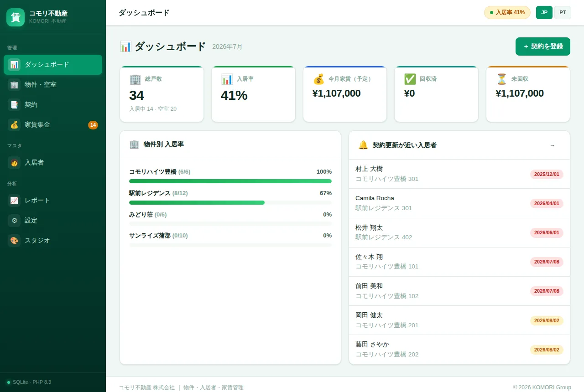This screenshot has width=584, height=392.
Task: Click the ダッシュボード chart icon in sidebar
Action: point(14,65)
